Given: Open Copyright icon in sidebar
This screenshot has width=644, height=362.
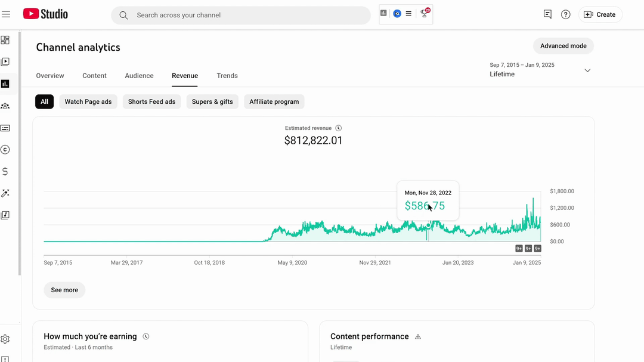Looking at the screenshot, I should 5,150.
